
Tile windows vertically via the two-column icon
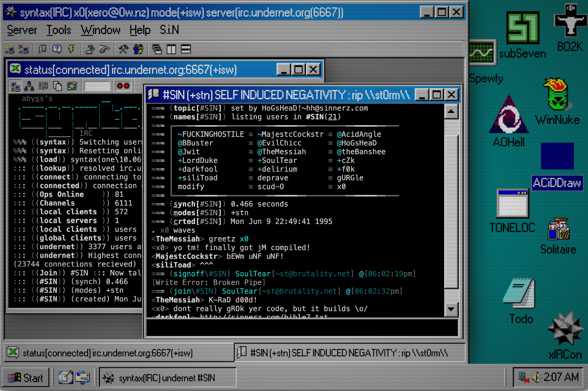(171, 49)
